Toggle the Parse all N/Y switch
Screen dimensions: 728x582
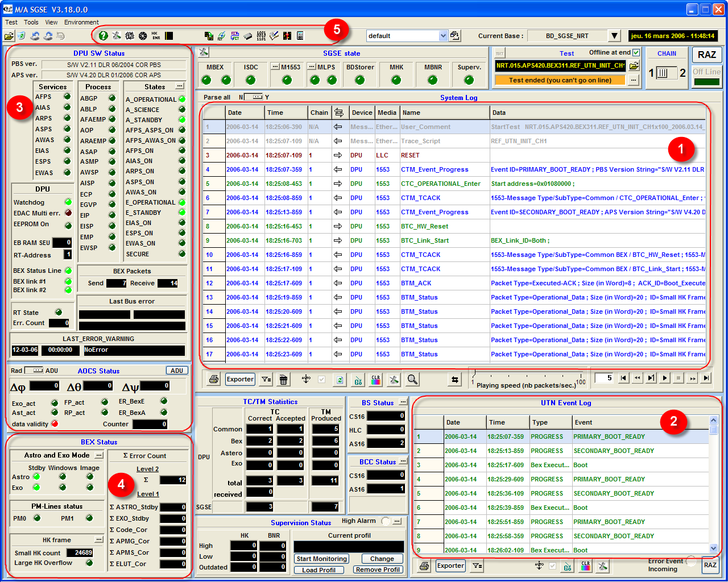click(254, 97)
